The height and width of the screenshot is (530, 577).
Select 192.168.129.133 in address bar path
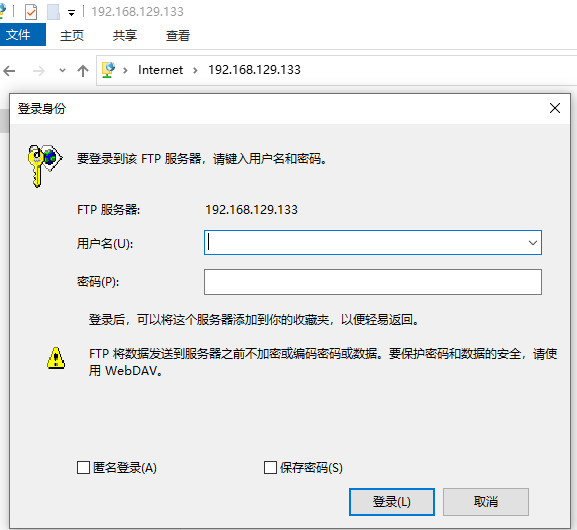point(254,70)
